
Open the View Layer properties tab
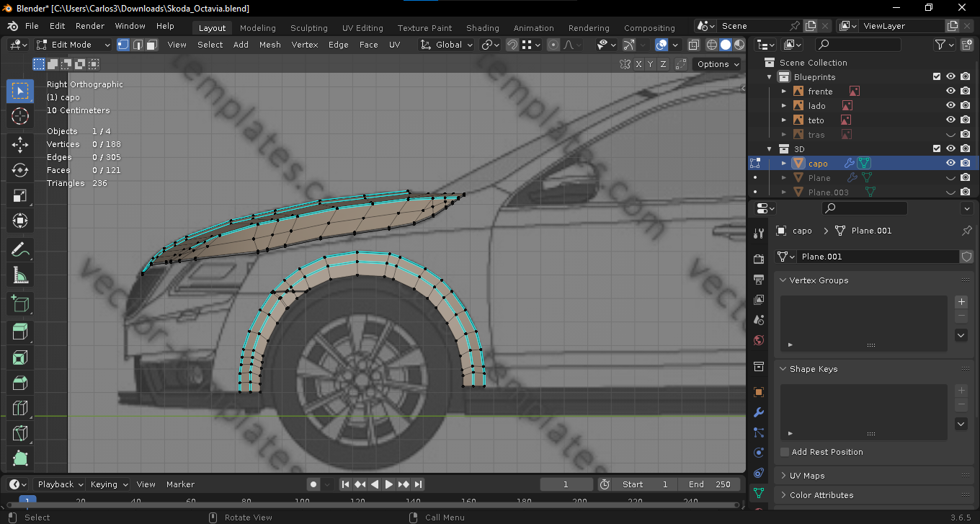coord(758,299)
